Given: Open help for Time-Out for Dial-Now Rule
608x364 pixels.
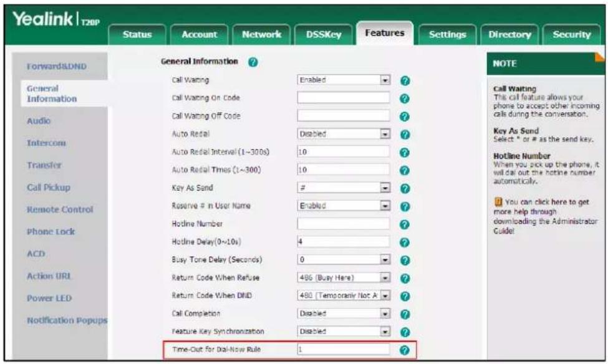Looking at the screenshot, I should [x=405, y=350].
